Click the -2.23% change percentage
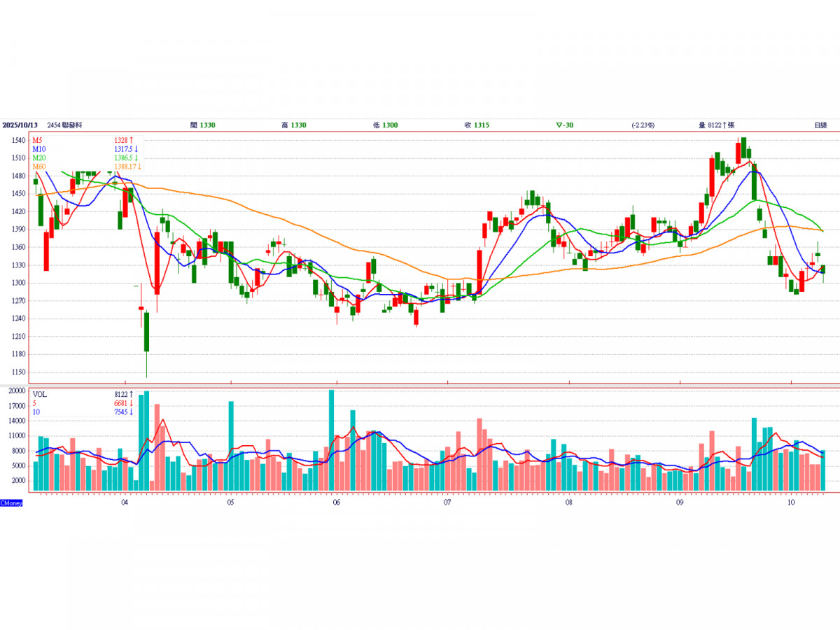840x630 pixels. (x=642, y=125)
